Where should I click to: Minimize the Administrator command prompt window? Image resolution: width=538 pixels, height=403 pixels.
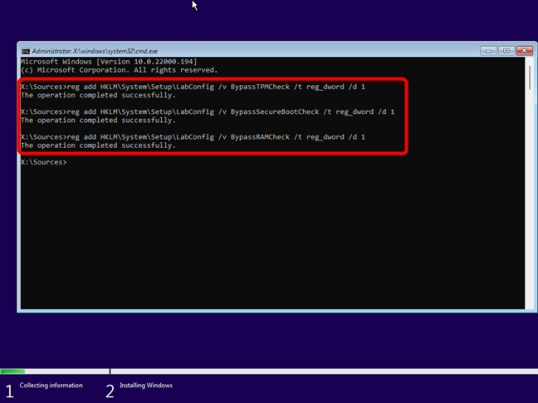coord(489,51)
